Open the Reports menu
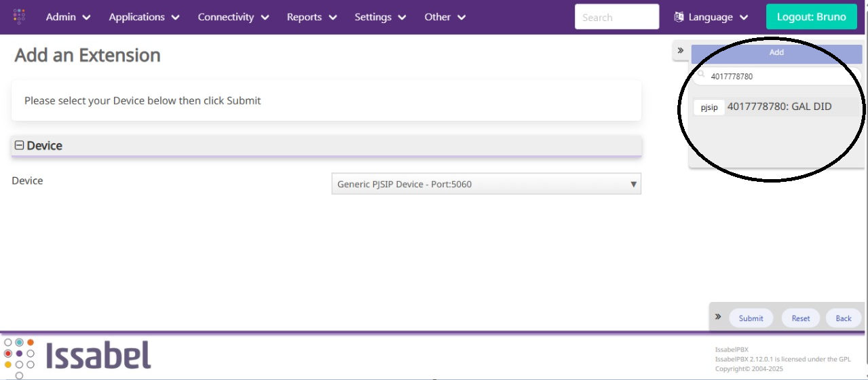 312,17
